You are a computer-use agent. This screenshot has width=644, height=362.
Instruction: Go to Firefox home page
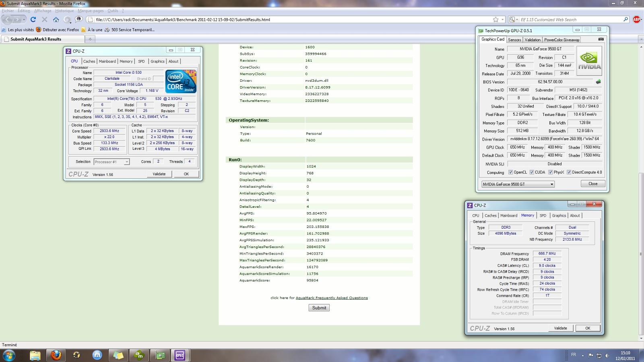(x=56, y=19)
